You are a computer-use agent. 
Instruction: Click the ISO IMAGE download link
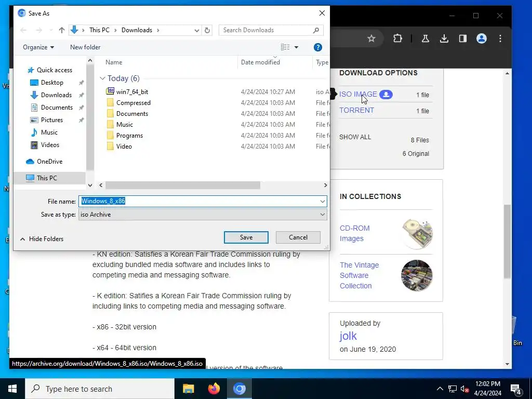tap(358, 94)
